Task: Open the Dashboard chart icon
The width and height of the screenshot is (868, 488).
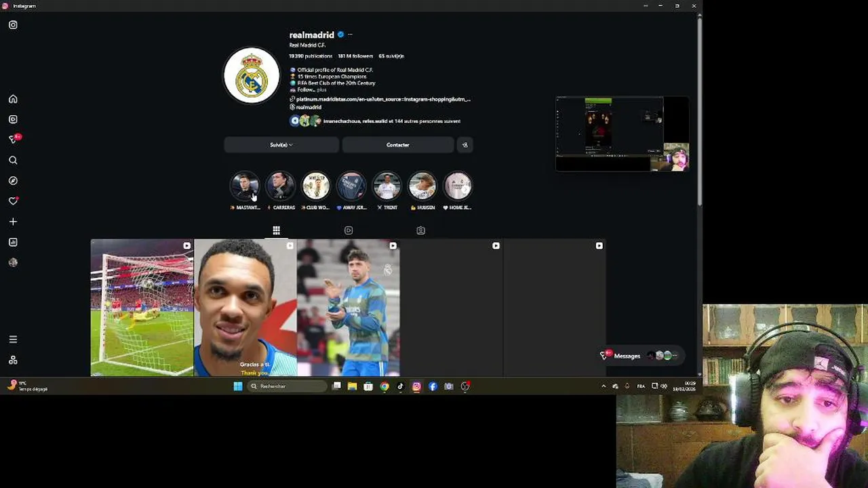Action: pos(13,242)
